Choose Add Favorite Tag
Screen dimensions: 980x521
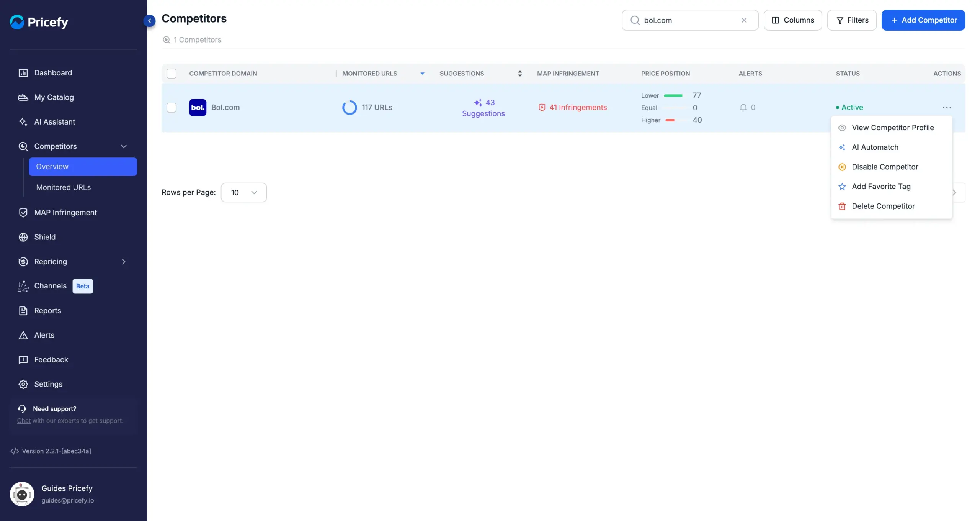(x=892, y=187)
